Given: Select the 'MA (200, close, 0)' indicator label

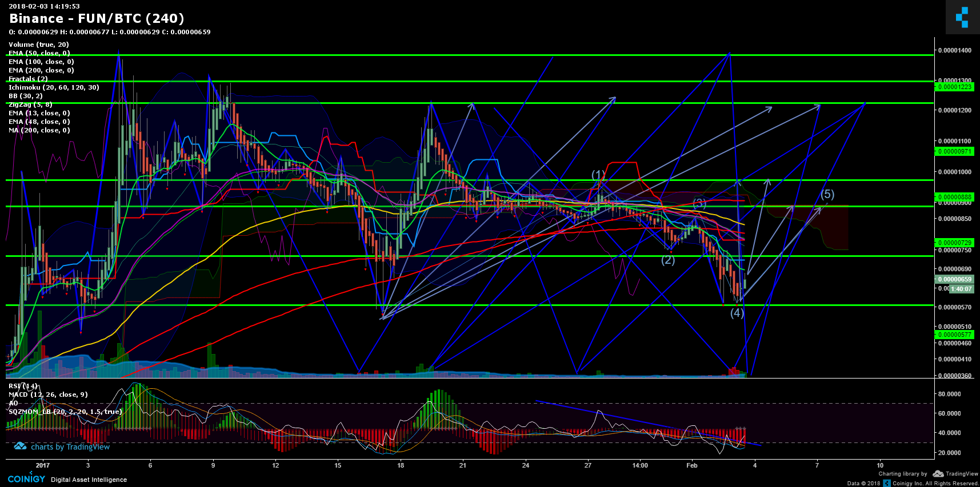Looking at the screenshot, I should coord(39,130).
